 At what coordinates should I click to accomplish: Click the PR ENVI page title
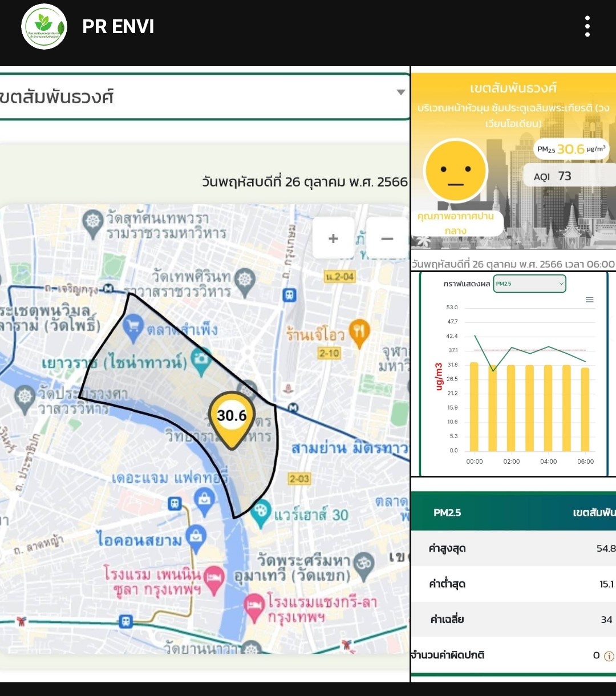point(118,27)
